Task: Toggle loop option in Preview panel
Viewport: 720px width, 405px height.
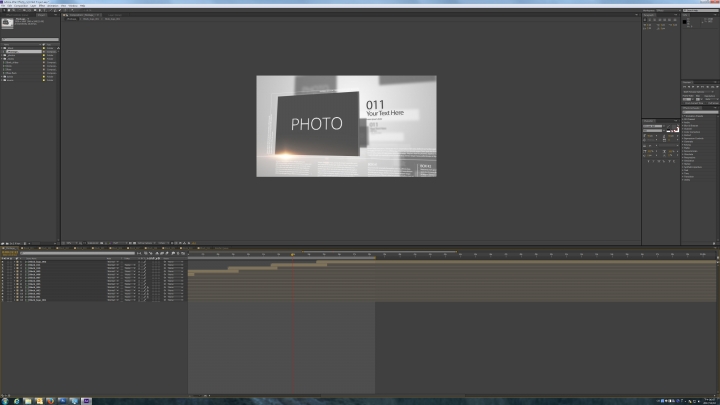Action: coord(712,87)
